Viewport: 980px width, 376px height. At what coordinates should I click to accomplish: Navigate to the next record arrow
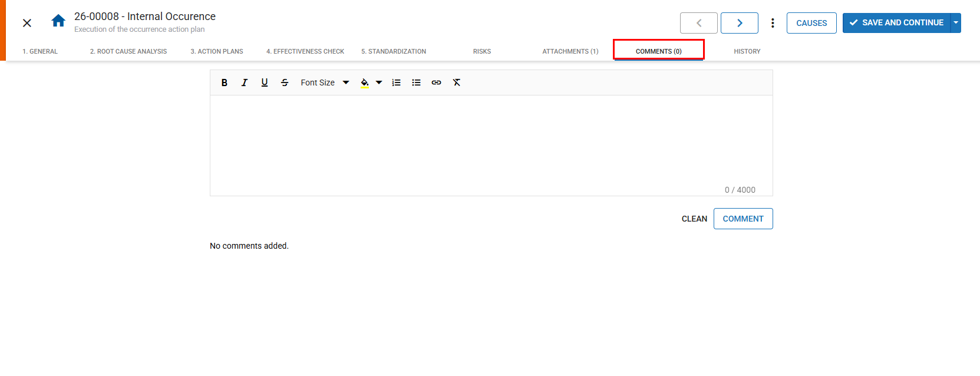coord(739,23)
